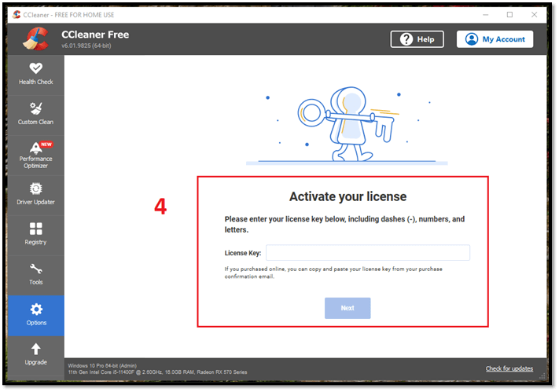Click the small CCleaner title bar icon
This screenshot has width=559, height=392.
17,15
